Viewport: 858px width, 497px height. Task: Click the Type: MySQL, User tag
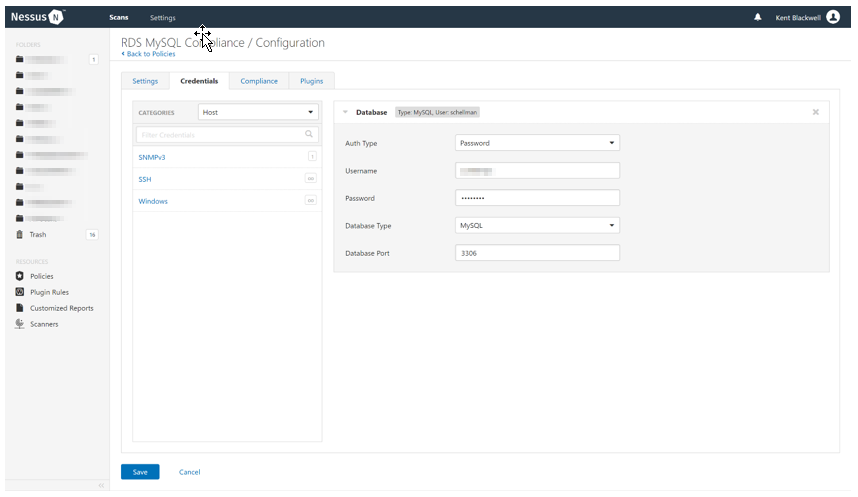coord(437,112)
